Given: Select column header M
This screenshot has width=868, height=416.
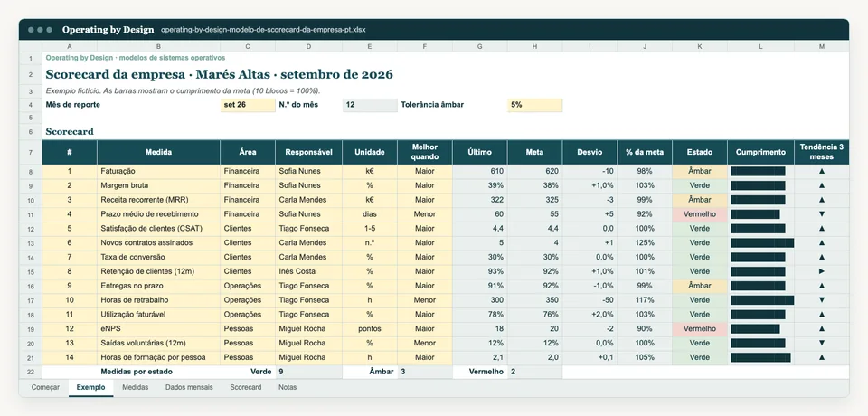Looking at the screenshot, I should (x=822, y=46).
